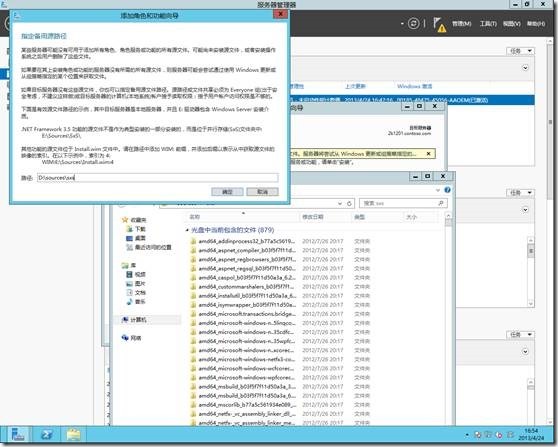Screen dimensions: 558x447
Task: Select 计算机 in Explorer navigation pane
Action: coord(134,320)
